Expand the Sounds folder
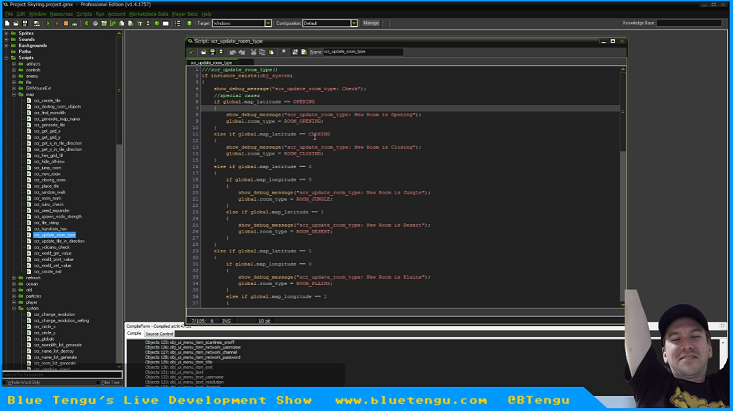Image resolution: width=733 pixels, height=411 pixels. click(6, 39)
